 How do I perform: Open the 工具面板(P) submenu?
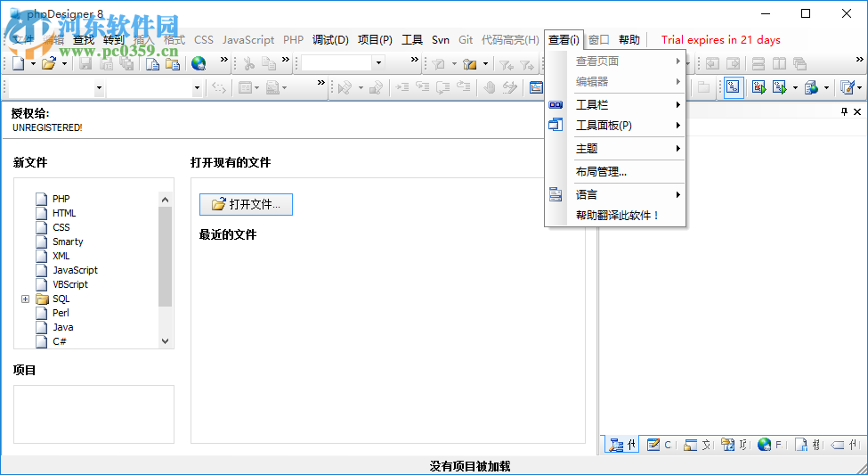(x=615, y=126)
